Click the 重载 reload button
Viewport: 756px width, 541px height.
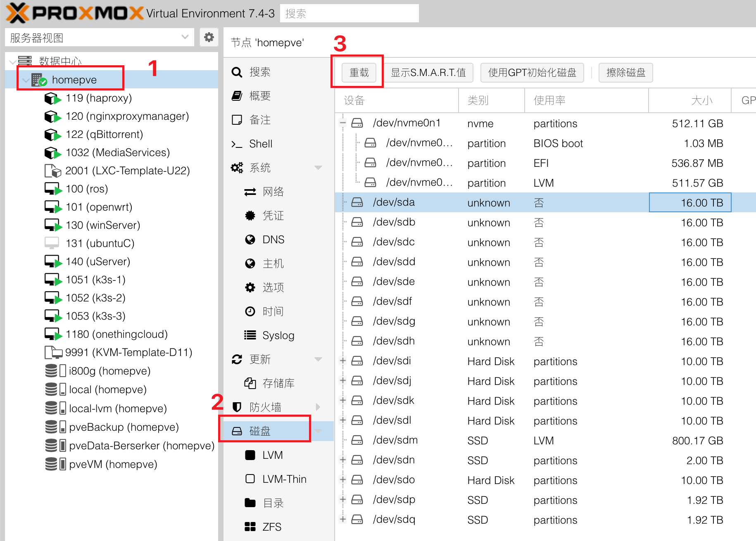[x=359, y=73]
